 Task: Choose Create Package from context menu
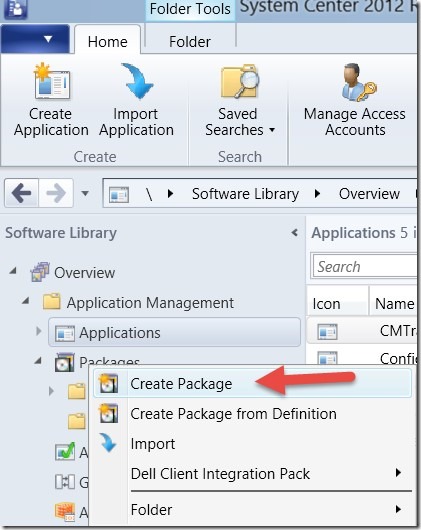coord(253,384)
